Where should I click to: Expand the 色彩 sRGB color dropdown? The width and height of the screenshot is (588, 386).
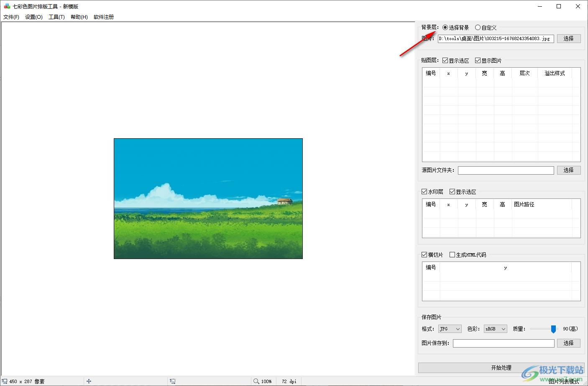click(495, 329)
